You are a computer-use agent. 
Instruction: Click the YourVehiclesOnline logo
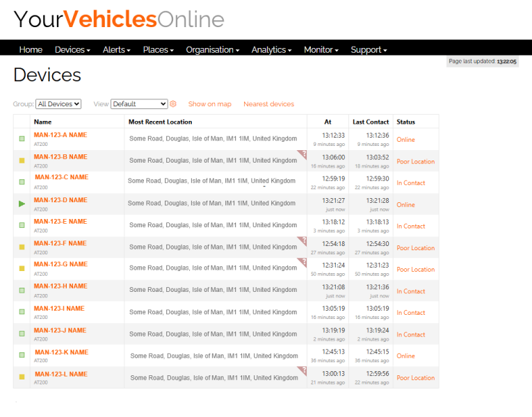tap(119, 19)
